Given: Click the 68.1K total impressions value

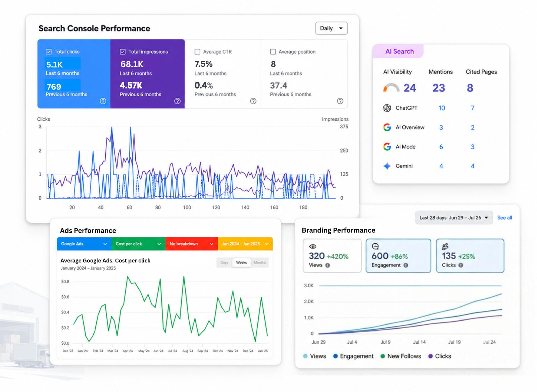Looking at the screenshot, I should (x=132, y=64).
